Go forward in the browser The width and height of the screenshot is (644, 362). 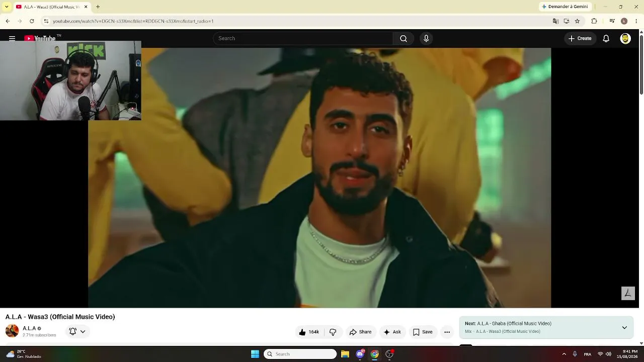[x=20, y=21]
